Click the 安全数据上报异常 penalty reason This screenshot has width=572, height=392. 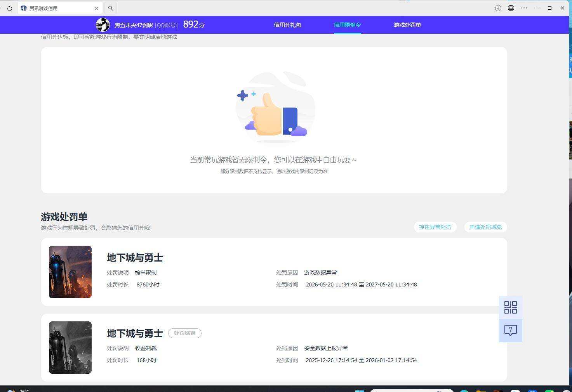click(326, 348)
